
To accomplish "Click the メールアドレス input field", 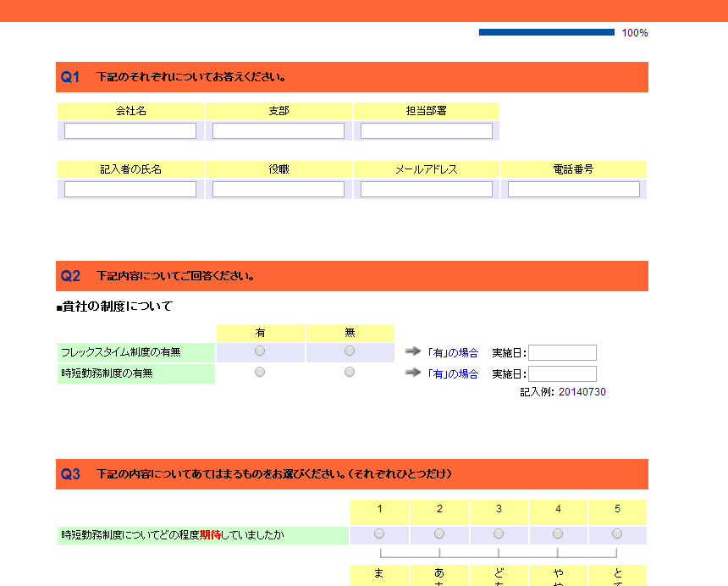I will 427,190.
